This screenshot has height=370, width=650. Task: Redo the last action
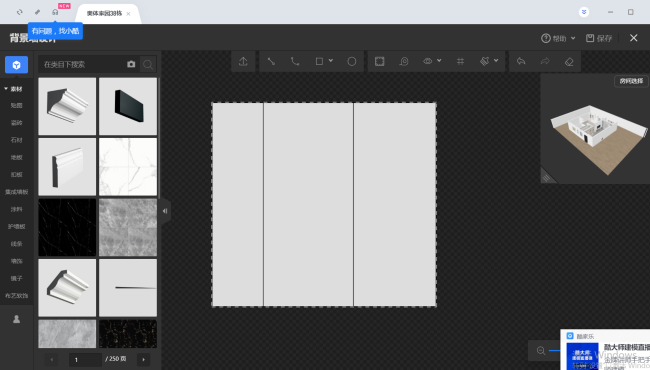tap(545, 61)
